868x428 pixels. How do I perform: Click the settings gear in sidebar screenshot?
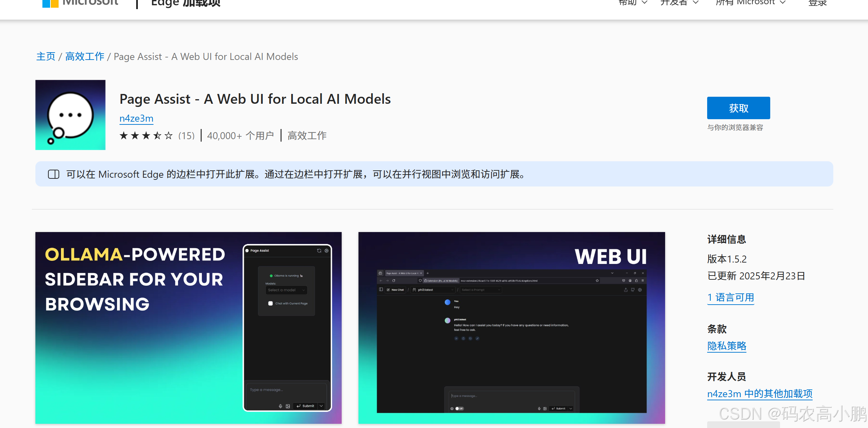(327, 251)
